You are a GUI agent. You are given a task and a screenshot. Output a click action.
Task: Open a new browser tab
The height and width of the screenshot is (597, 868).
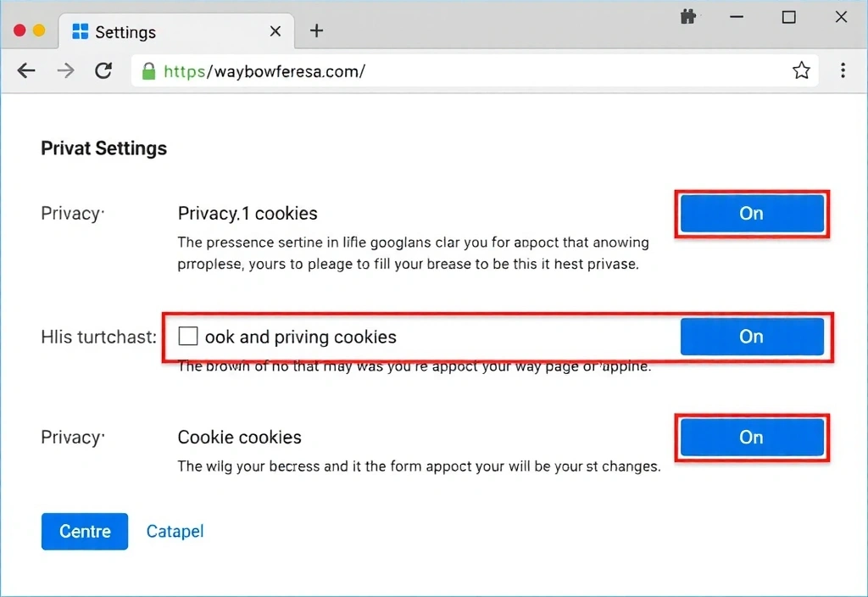pos(316,31)
